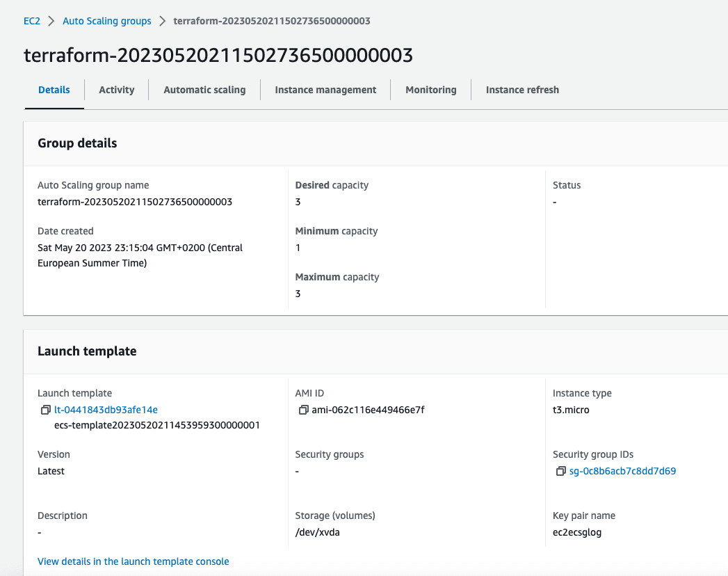The width and height of the screenshot is (728, 576).
Task: View the Monitoring tab
Action: click(x=430, y=90)
